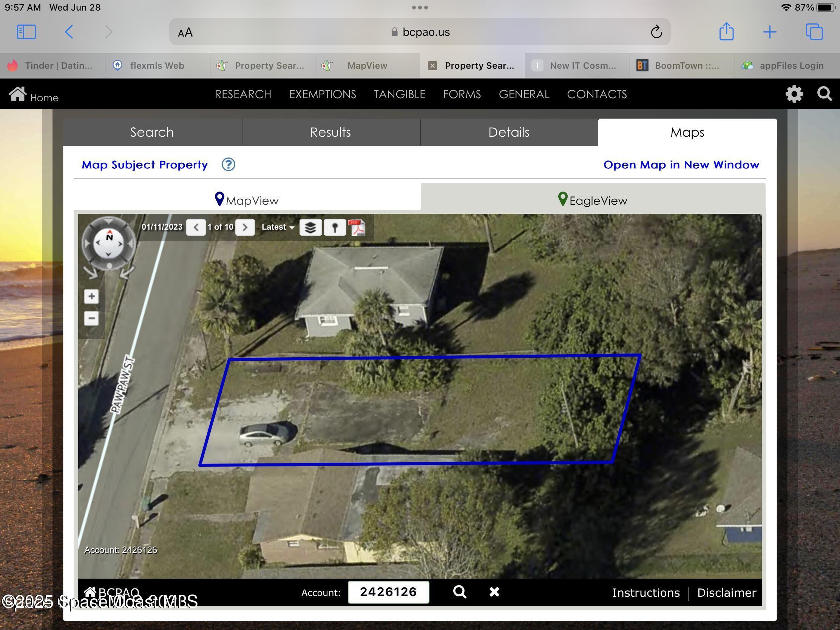Open the map layers stack icon
Image resolution: width=840 pixels, height=630 pixels.
(x=310, y=227)
